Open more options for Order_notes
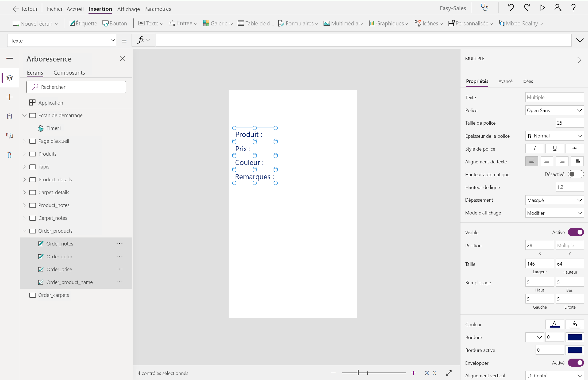 (120, 244)
